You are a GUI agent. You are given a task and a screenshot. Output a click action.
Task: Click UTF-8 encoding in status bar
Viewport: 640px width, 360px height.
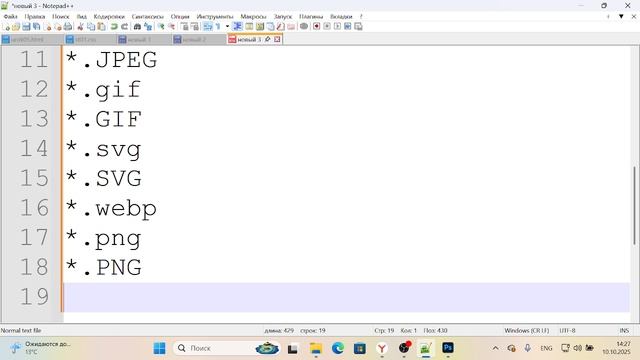[567, 331]
